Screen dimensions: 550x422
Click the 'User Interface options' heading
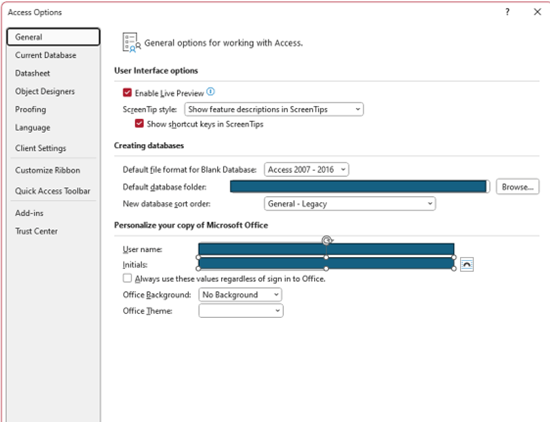156,71
